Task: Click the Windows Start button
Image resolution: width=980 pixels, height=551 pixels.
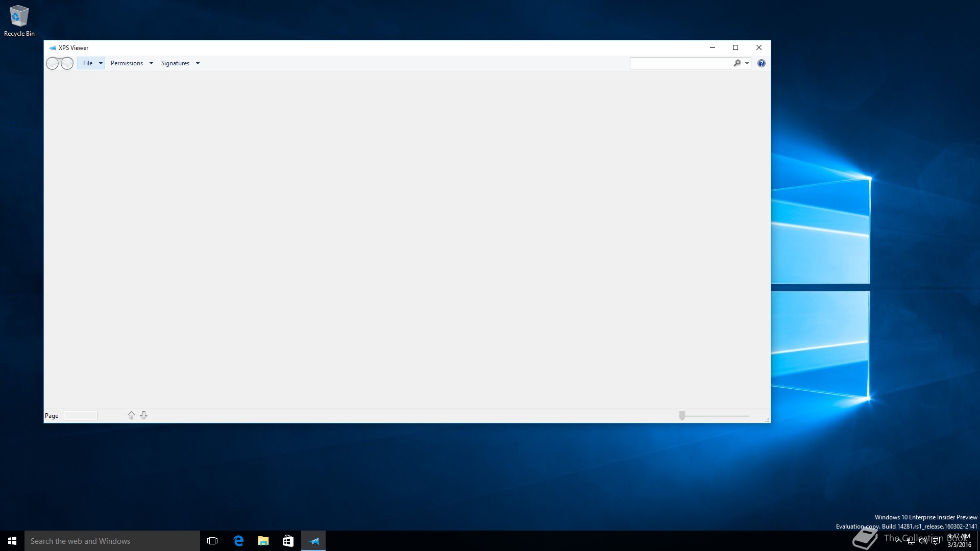Action: [x=12, y=541]
